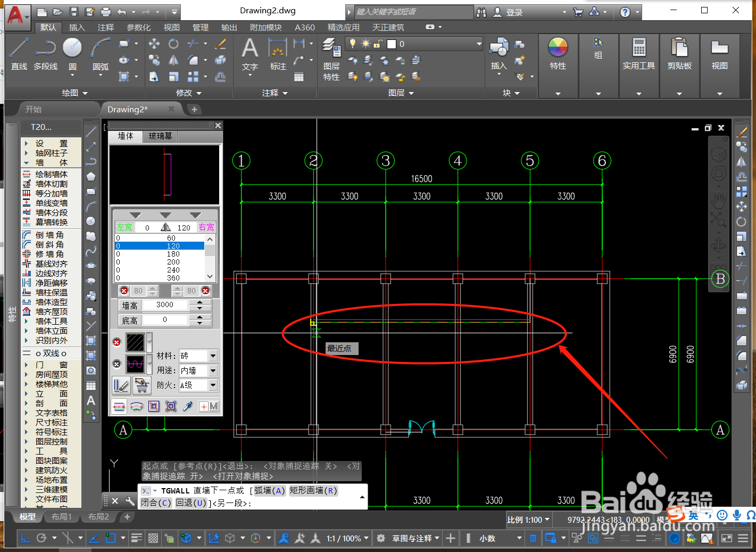Expand the 绘图 draw panel

coord(74,93)
